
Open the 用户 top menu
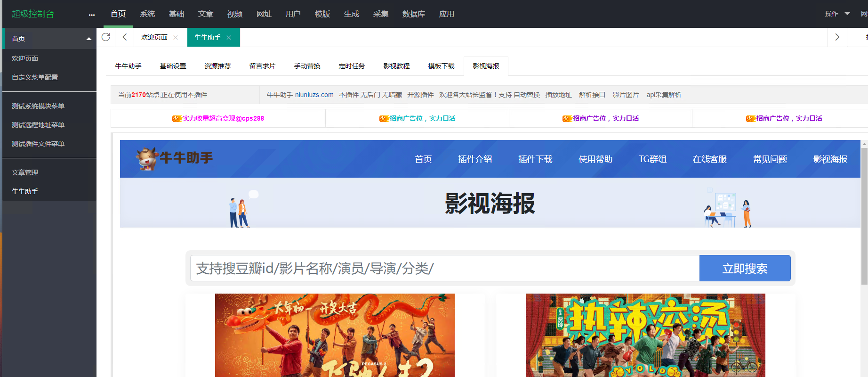point(293,14)
